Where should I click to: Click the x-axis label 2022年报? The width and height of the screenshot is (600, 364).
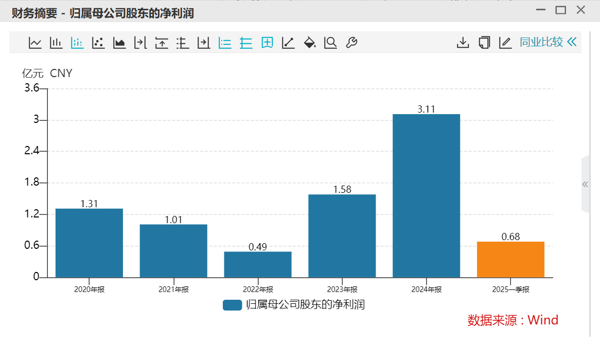click(x=258, y=289)
